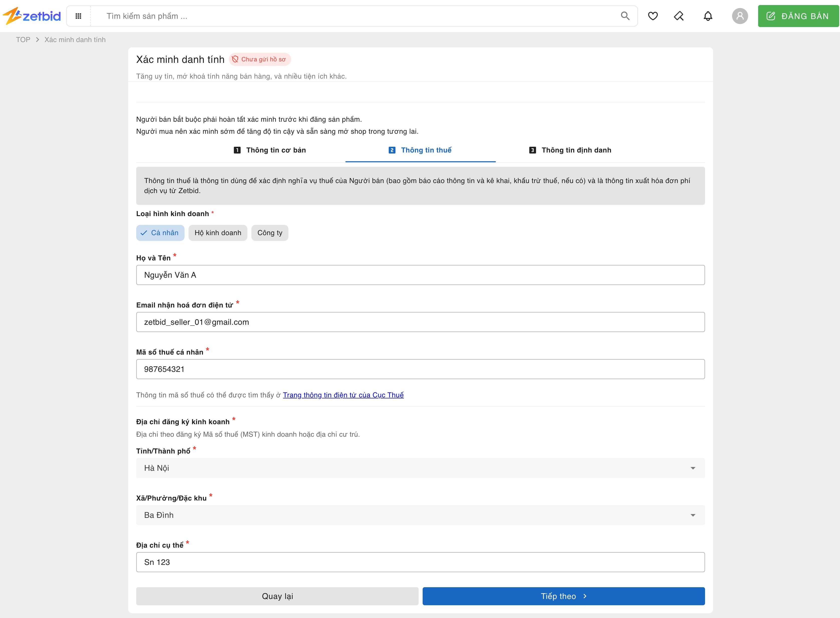Click the Xác minh danh tính breadcrumb
The image size is (840, 618).
[x=75, y=40]
